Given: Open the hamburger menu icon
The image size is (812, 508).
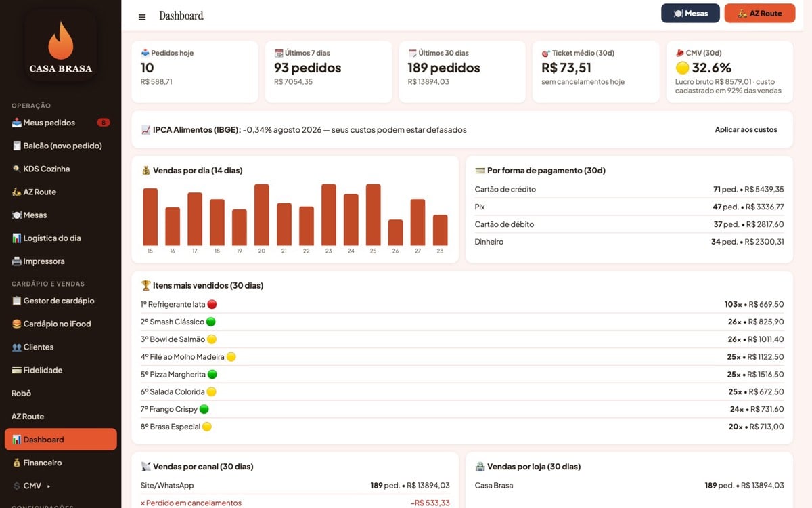Looking at the screenshot, I should (x=142, y=17).
